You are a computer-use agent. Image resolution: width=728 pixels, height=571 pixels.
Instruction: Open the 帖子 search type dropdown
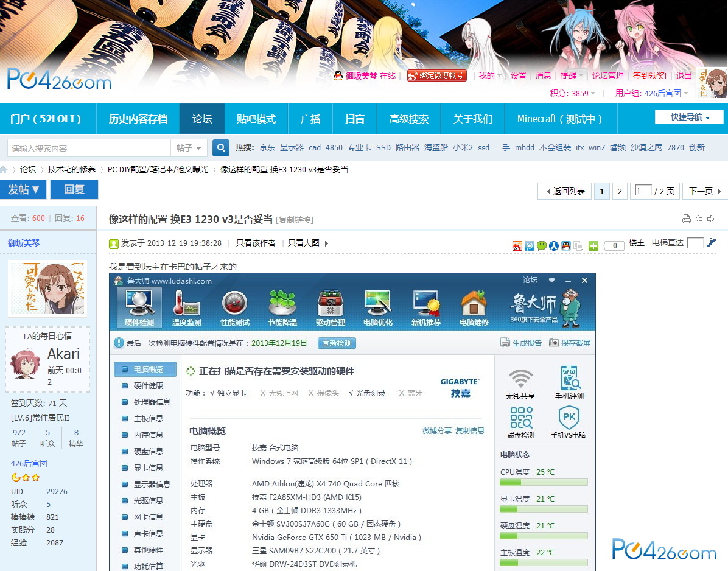pos(189,148)
